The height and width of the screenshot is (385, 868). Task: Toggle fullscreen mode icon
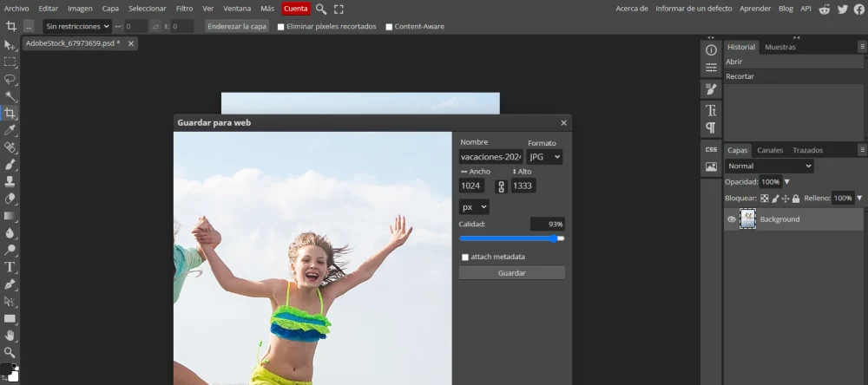[x=339, y=9]
